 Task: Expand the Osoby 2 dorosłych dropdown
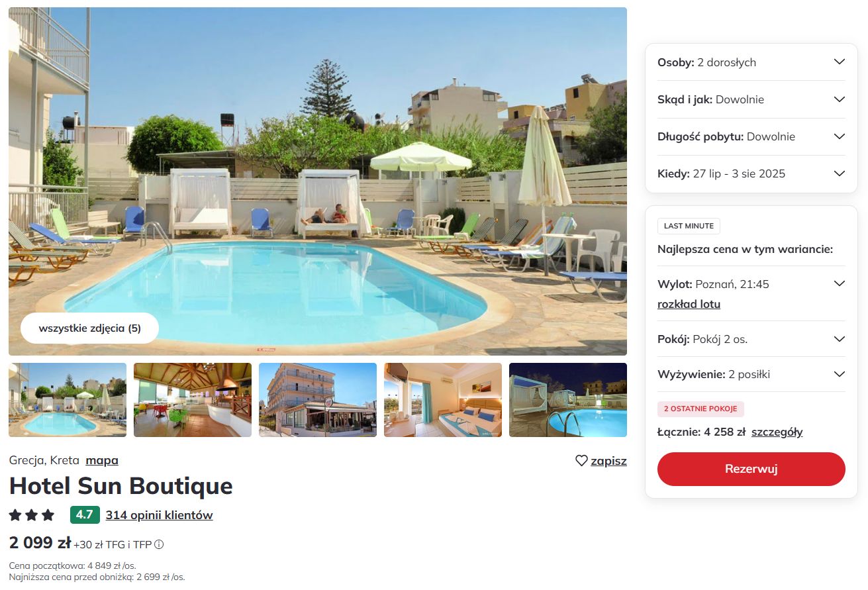(751, 62)
